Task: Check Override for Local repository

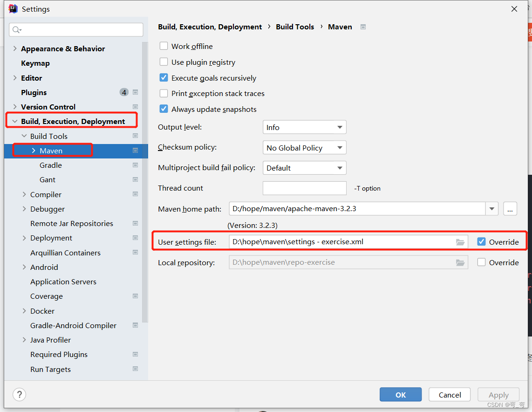Action: coord(481,262)
